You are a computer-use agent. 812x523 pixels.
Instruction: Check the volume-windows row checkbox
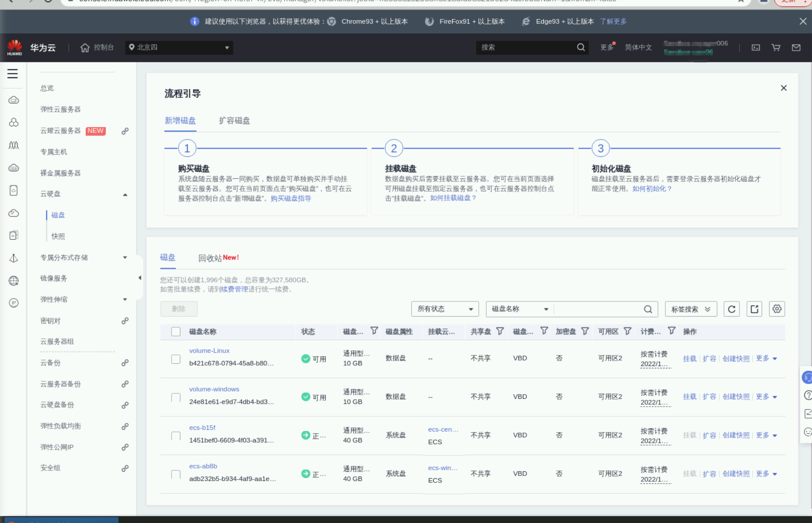tap(176, 397)
